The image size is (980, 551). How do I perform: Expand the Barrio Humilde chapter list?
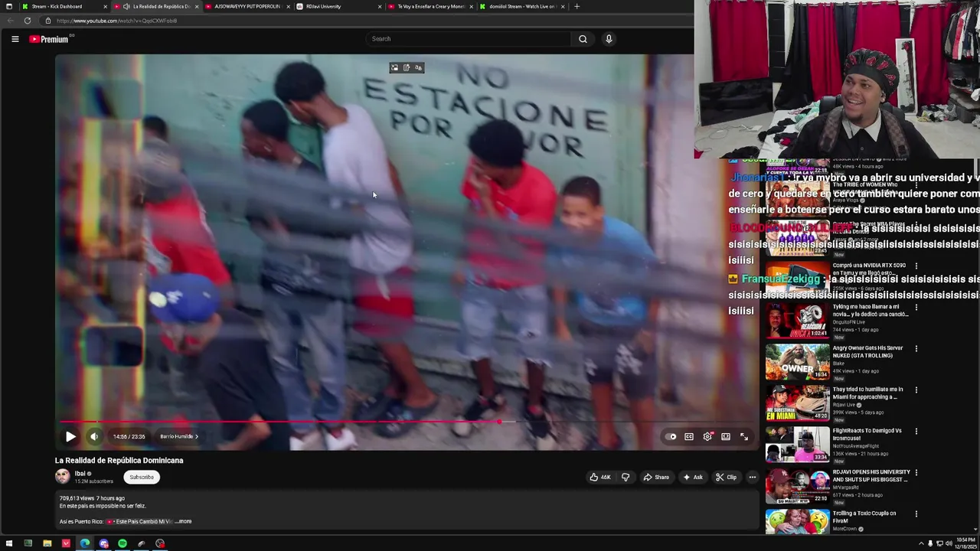pos(179,437)
